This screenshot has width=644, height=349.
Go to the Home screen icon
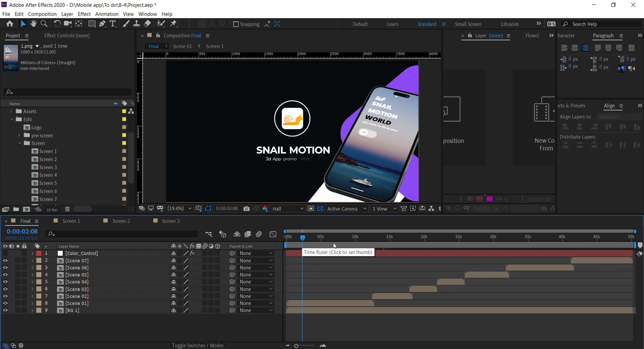click(10, 24)
